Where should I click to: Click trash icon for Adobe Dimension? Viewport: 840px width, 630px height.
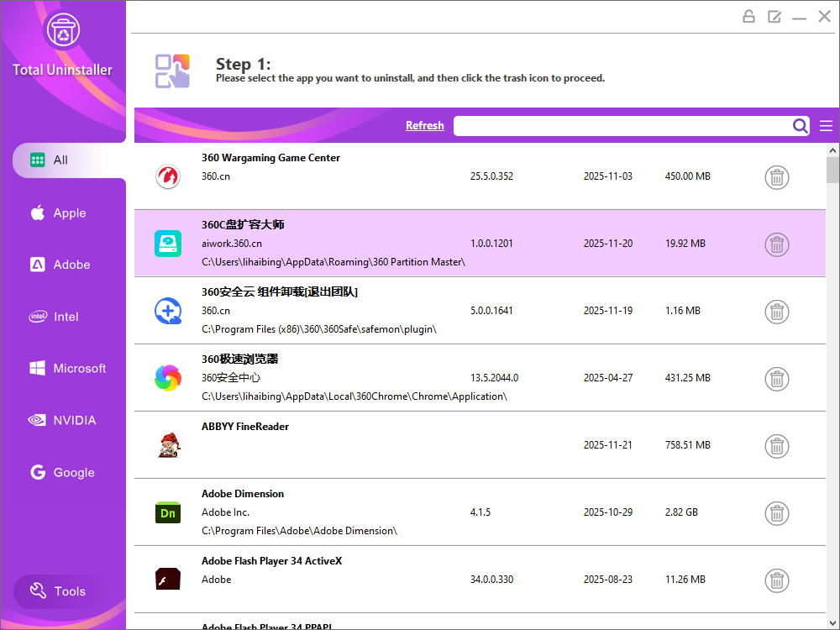(777, 514)
